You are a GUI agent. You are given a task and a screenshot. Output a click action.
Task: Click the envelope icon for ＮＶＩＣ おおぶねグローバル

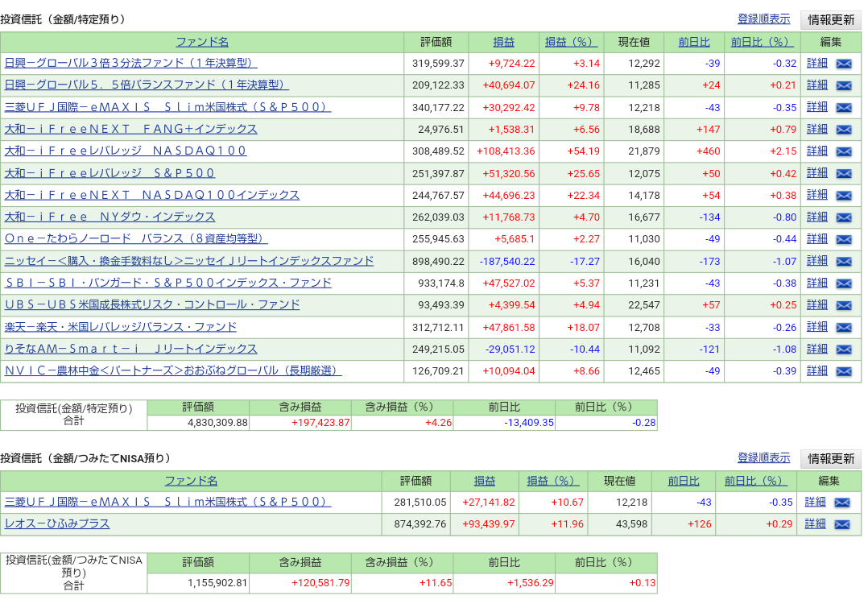point(844,371)
